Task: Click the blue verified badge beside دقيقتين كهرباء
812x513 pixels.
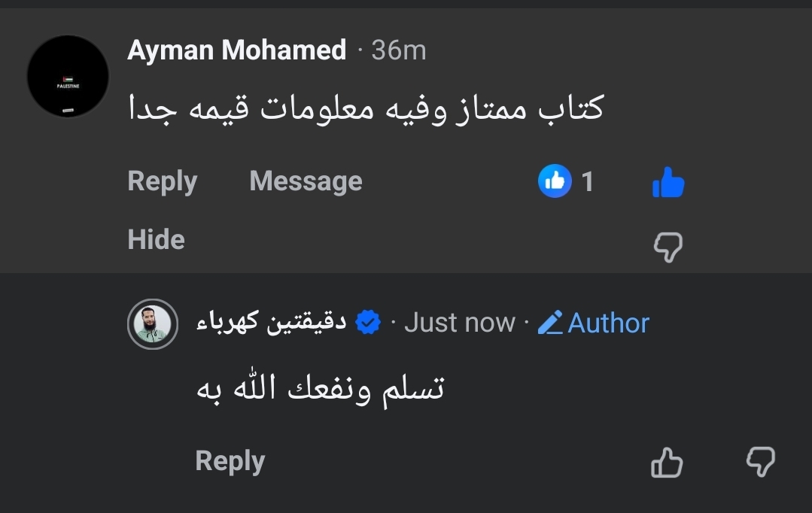Action: [x=366, y=323]
